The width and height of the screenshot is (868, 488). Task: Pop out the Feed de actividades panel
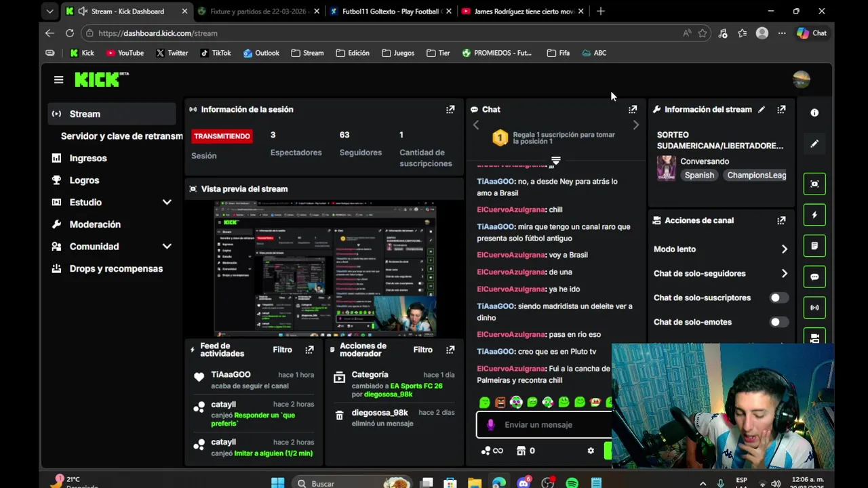click(309, 350)
